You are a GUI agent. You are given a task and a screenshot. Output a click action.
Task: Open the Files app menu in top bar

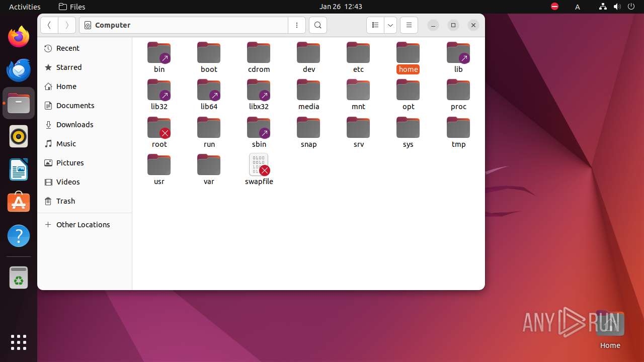72,7
